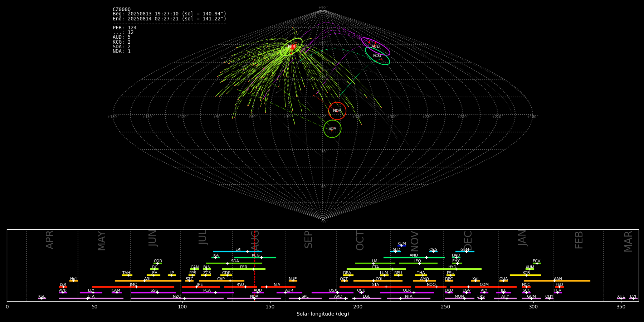Click the 'PER: 124' count line

click(x=125, y=28)
